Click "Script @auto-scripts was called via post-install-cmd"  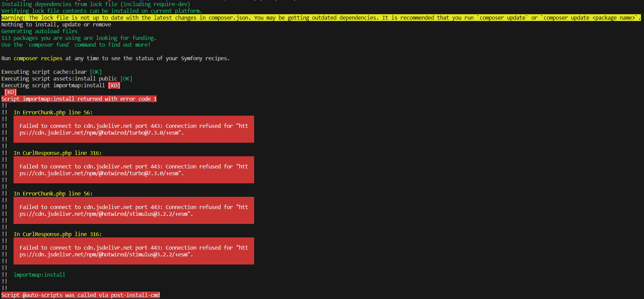[x=81, y=295]
